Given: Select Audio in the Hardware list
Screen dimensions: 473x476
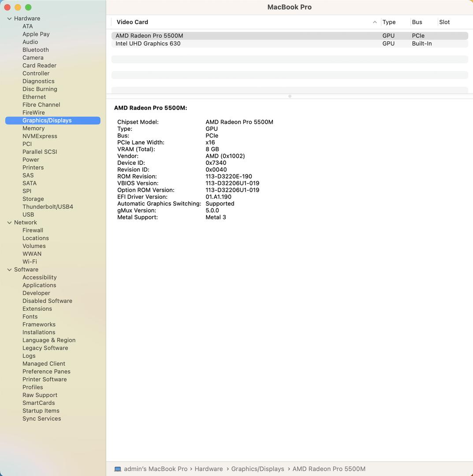Looking at the screenshot, I should [30, 42].
